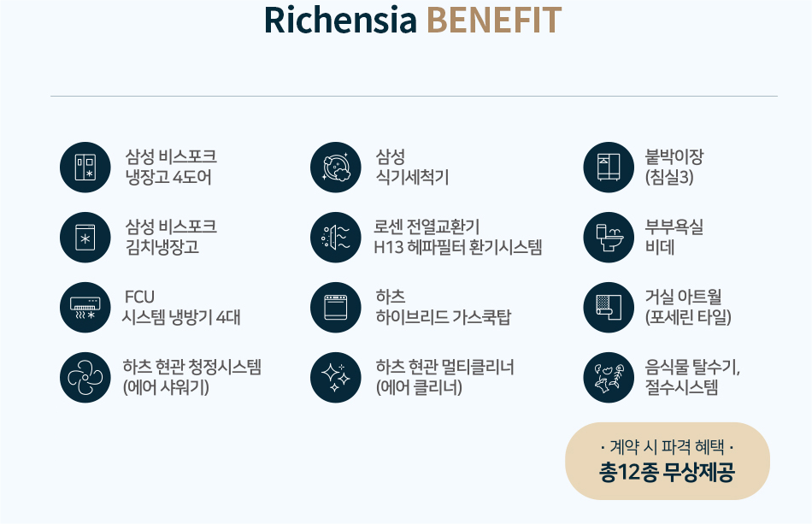This screenshot has height=524, width=812.
Task: Click the Samsung Bespoke kimchi refrigerator icon
Action: pyautogui.click(x=85, y=238)
